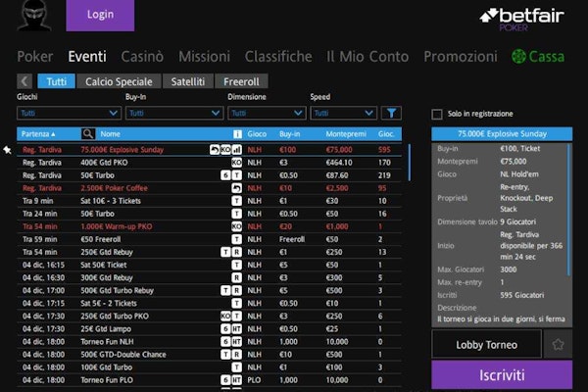Viewport: 588px width, 392px height.
Task: Select the 2.500€ Poker Coffee row
Action: 210,188
